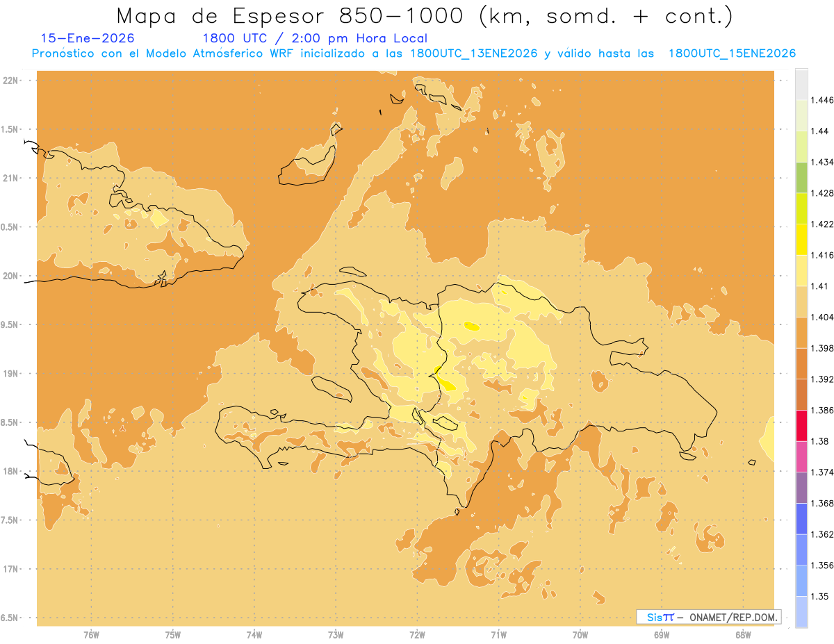Click the colorbar value 1.374
Viewport: 834px width, 644px height.
coord(824,472)
